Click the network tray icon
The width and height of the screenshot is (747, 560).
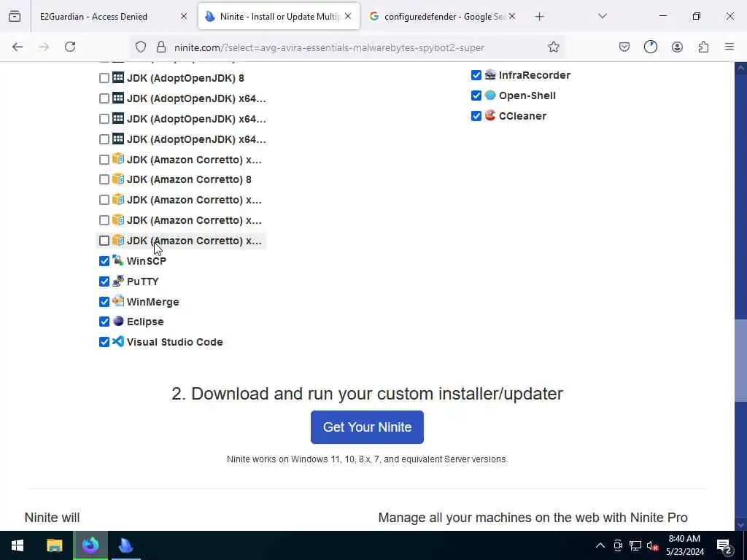click(x=635, y=545)
